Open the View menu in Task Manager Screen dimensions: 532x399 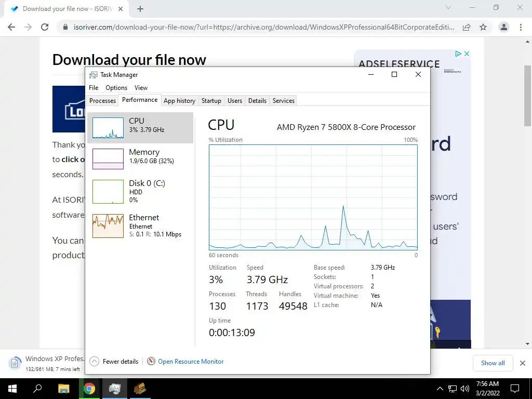point(141,87)
